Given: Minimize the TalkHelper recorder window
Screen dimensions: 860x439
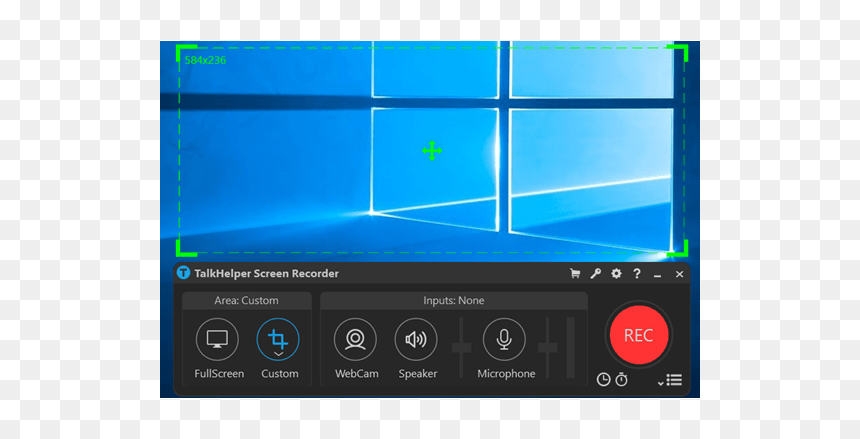Looking at the screenshot, I should point(658,274).
